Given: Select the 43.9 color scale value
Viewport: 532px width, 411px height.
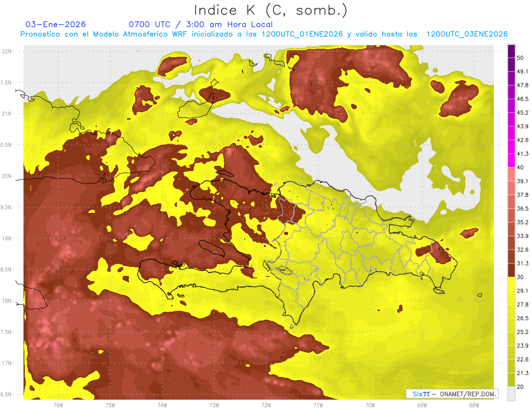Looking at the screenshot, I should [523, 126].
